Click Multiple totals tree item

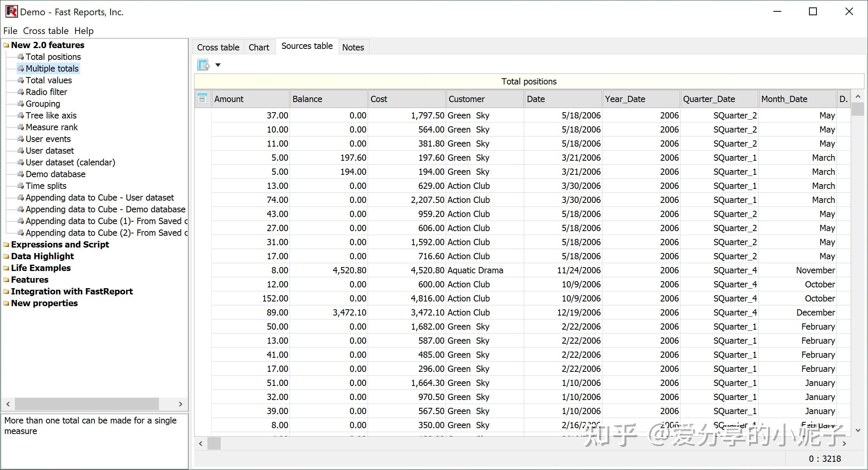(x=52, y=68)
